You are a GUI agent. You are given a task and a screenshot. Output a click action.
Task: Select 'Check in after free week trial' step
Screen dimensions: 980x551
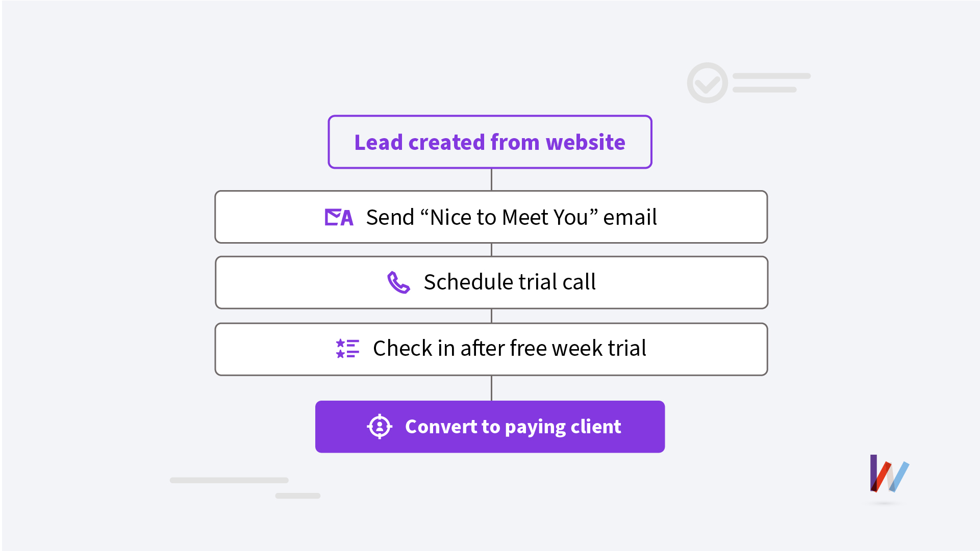coord(491,349)
